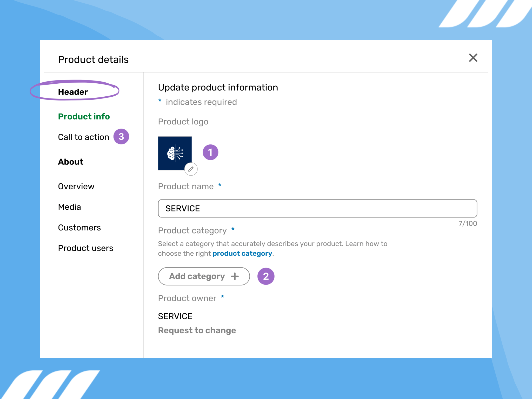Viewport: 532px width, 399px height.
Task: Select the Header section in sidebar
Action: (73, 91)
